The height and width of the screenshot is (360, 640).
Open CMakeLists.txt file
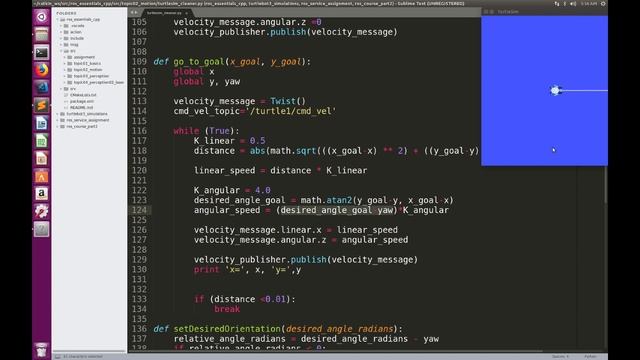click(83, 95)
